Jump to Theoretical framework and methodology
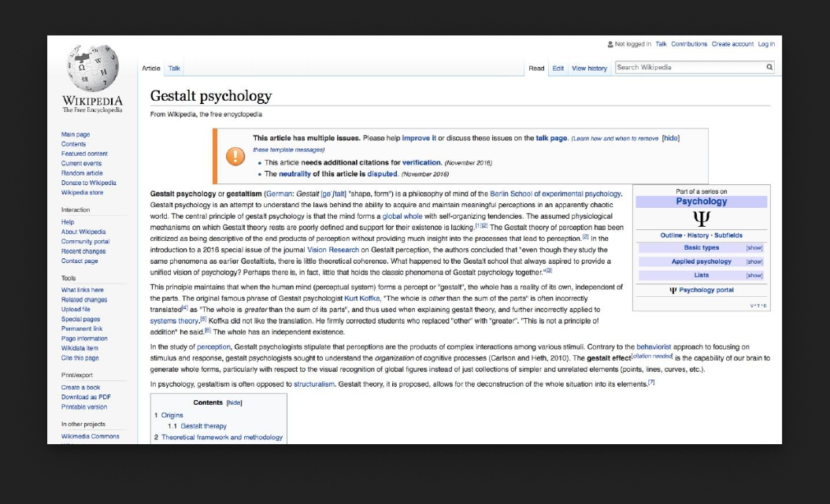The height and width of the screenshot is (504, 830). click(222, 437)
